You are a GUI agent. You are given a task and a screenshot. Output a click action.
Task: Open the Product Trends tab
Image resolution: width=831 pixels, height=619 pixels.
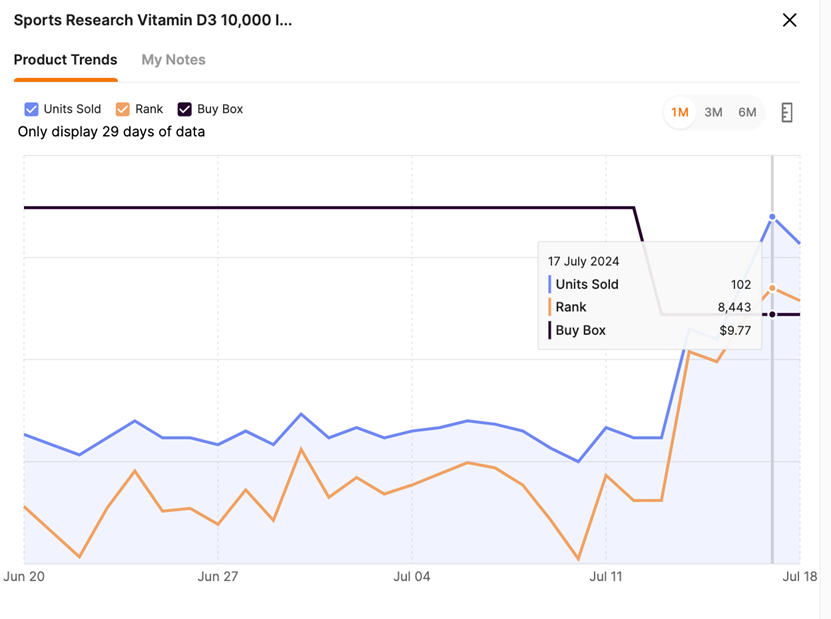[65, 60]
